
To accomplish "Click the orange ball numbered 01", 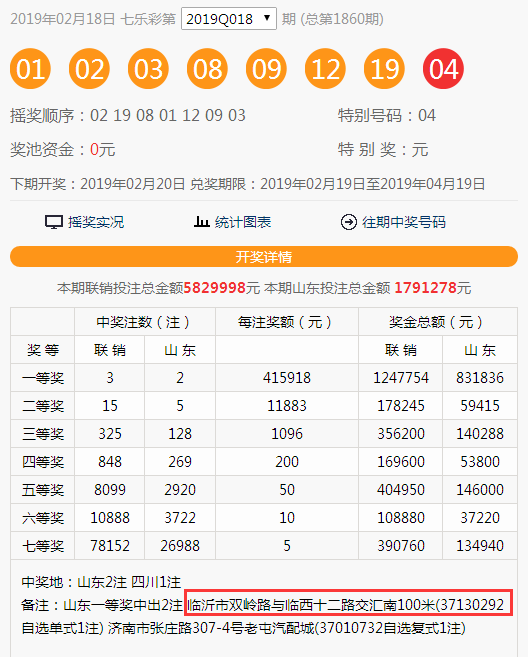I will click(x=30, y=69).
